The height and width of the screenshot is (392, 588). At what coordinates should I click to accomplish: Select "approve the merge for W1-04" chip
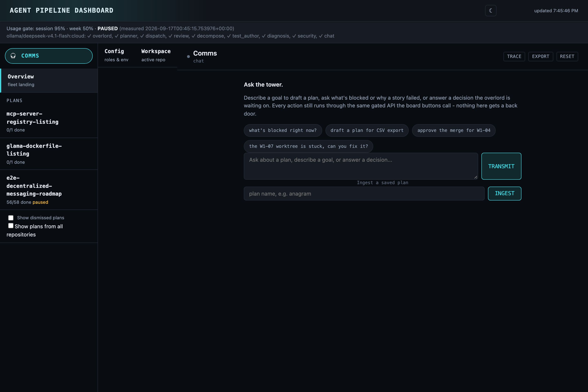pos(453,130)
